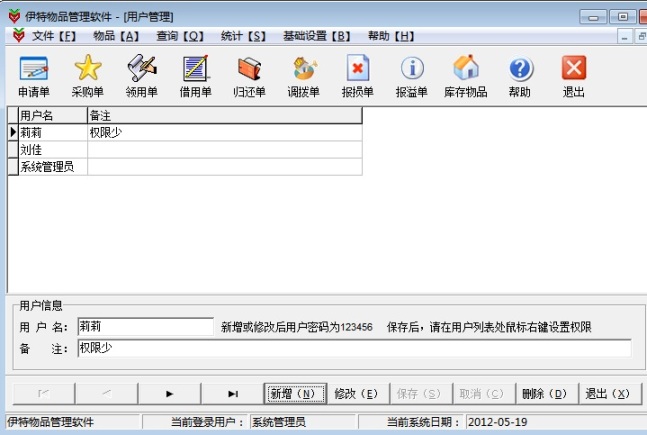The image size is (647, 435).
Task: Maximize the main application window
Action: point(623,17)
